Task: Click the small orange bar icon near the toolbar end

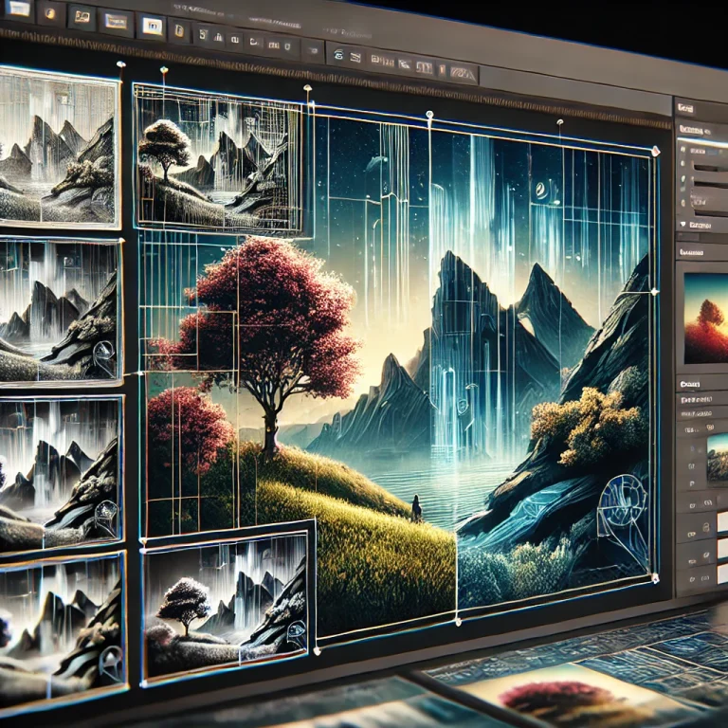Action: pos(442,70)
